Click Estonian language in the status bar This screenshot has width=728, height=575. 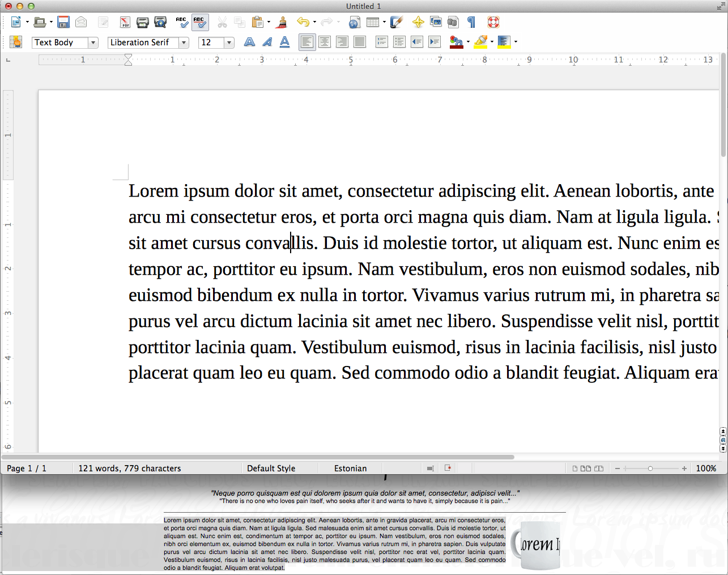[x=350, y=468]
